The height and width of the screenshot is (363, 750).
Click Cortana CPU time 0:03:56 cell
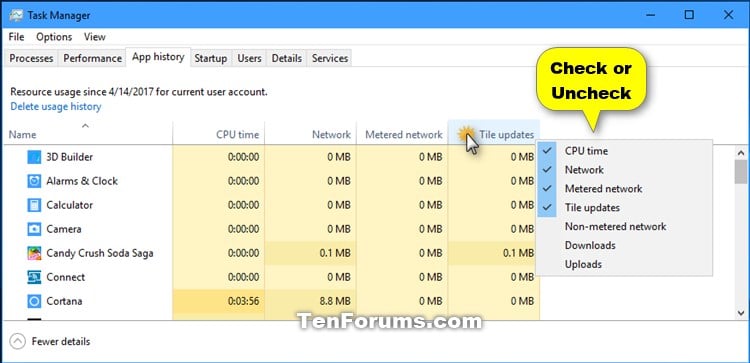point(219,301)
